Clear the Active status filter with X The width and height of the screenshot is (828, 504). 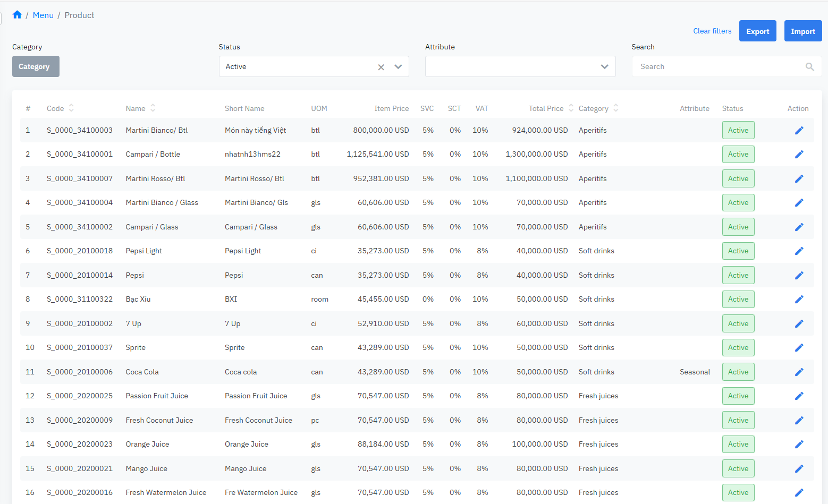coord(381,67)
